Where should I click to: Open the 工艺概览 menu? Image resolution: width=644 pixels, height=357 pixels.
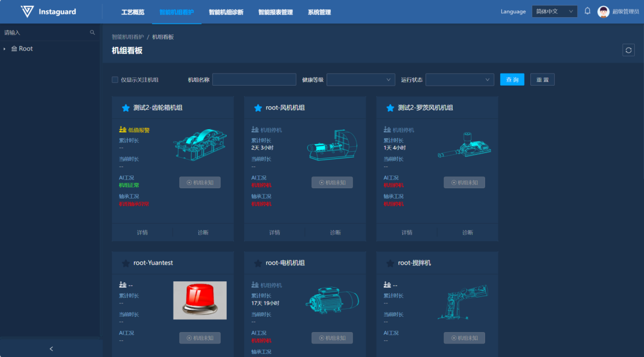(x=133, y=12)
